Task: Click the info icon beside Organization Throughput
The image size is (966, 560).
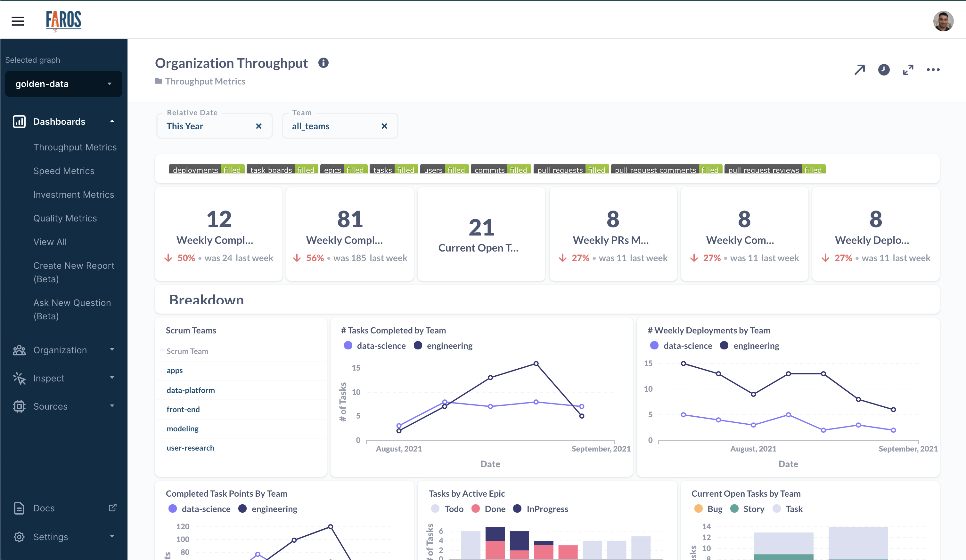Action: tap(323, 63)
